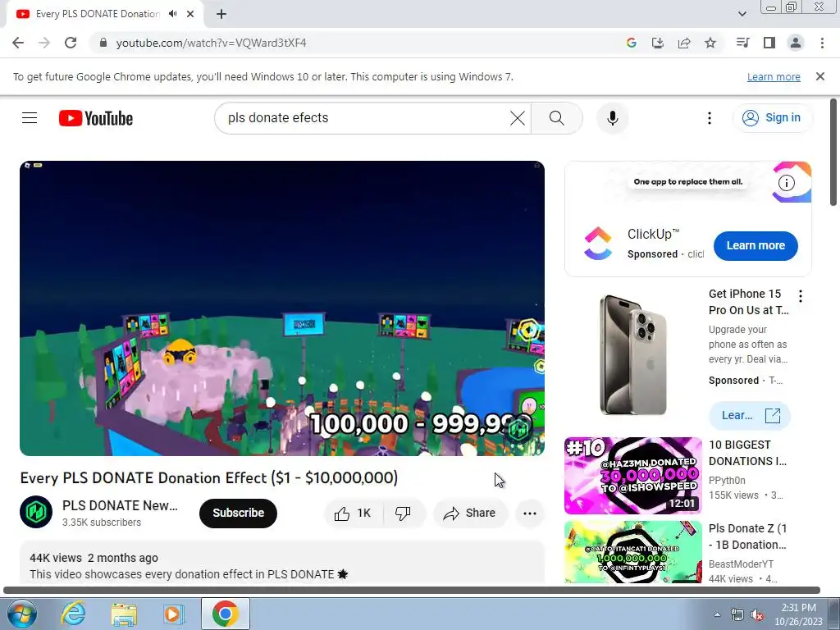This screenshot has height=630, width=840.
Task: Open the Windows Start menu
Action: [x=21, y=614]
